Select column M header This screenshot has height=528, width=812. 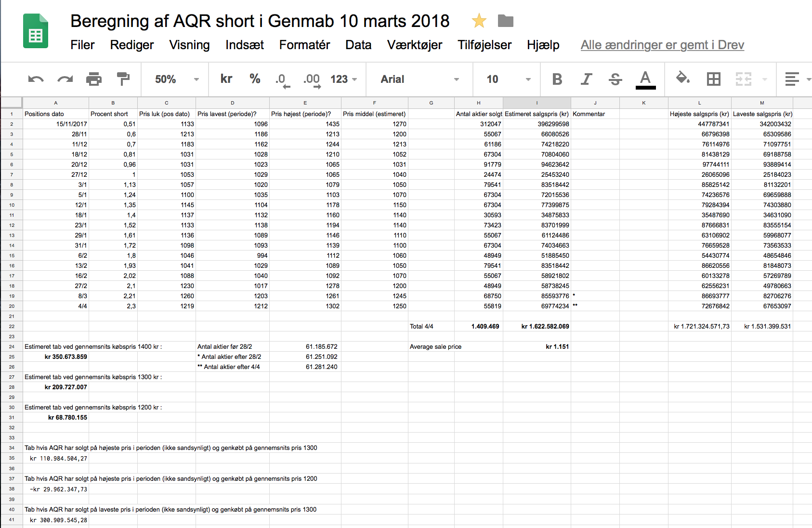[x=762, y=103]
